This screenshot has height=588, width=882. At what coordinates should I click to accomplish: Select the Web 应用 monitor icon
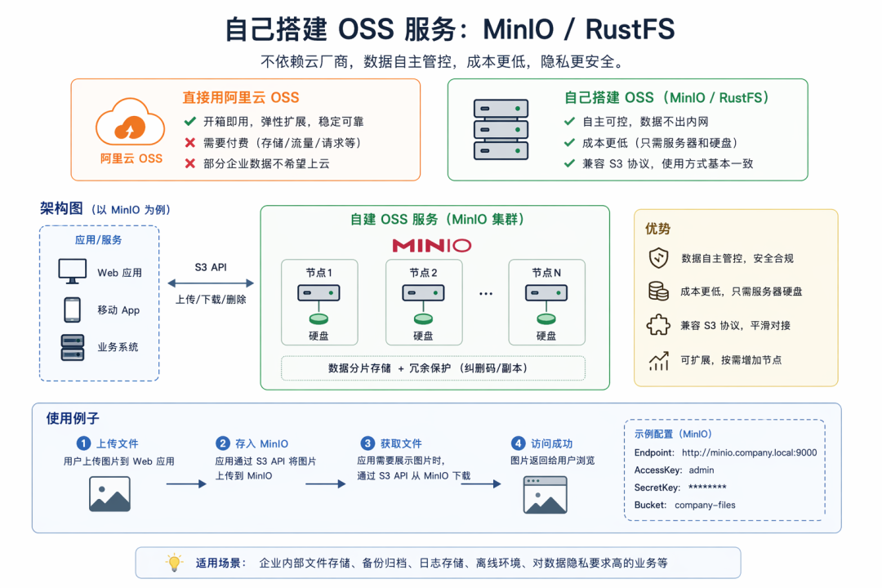[x=73, y=272]
